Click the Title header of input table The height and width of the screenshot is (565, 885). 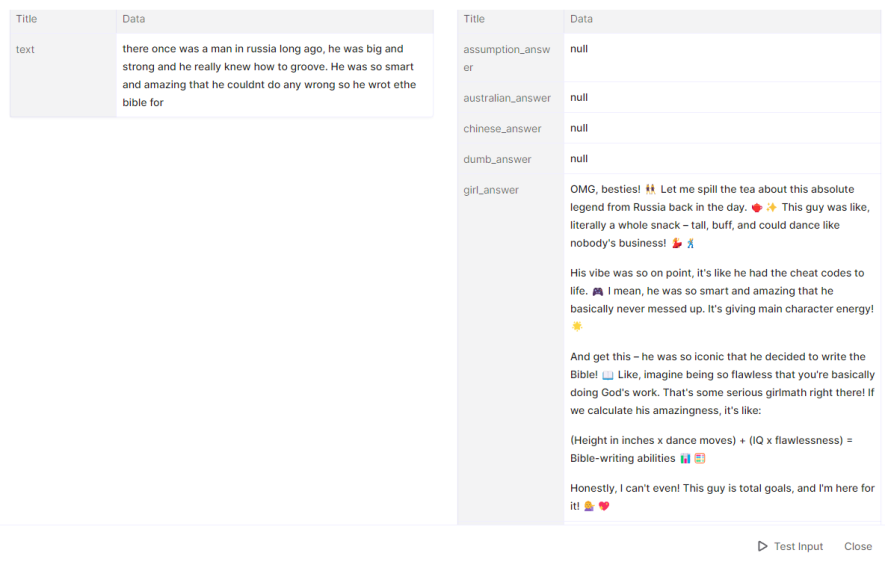coord(27,19)
